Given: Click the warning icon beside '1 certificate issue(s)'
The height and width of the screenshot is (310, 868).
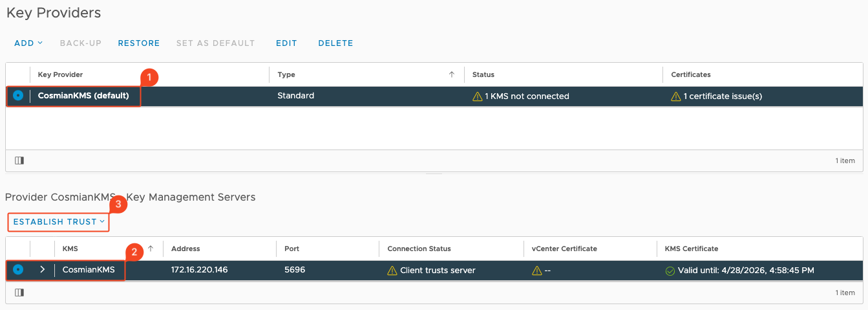Looking at the screenshot, I should [676, 96].
